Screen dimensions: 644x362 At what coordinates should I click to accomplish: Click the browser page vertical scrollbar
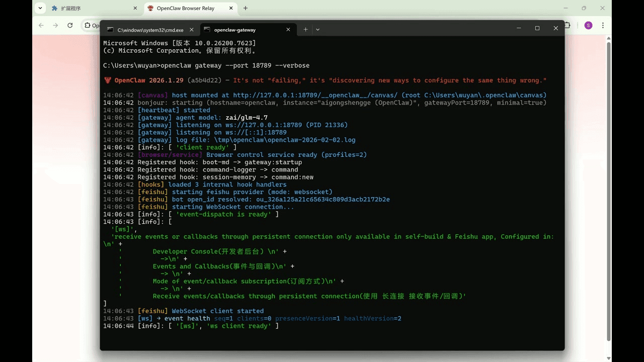click(x=609, y=191)
